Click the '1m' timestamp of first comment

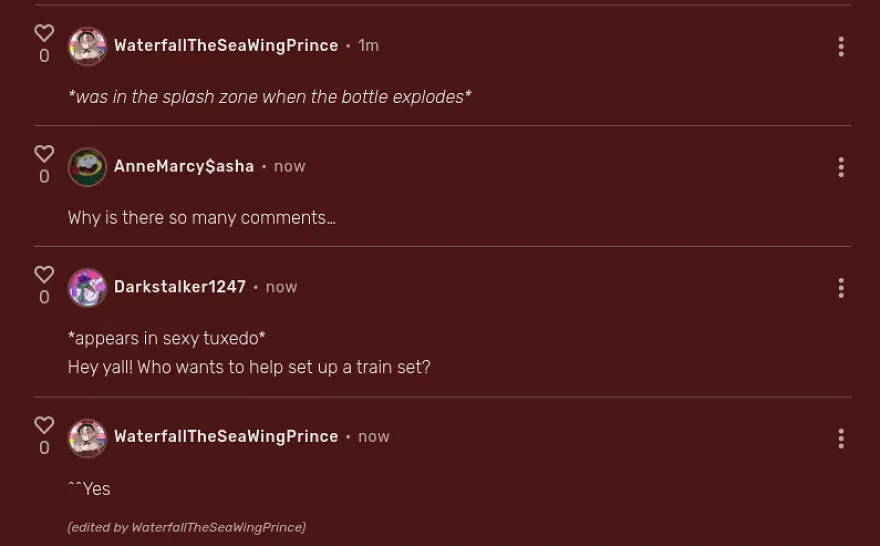click(x=368, y=45)
